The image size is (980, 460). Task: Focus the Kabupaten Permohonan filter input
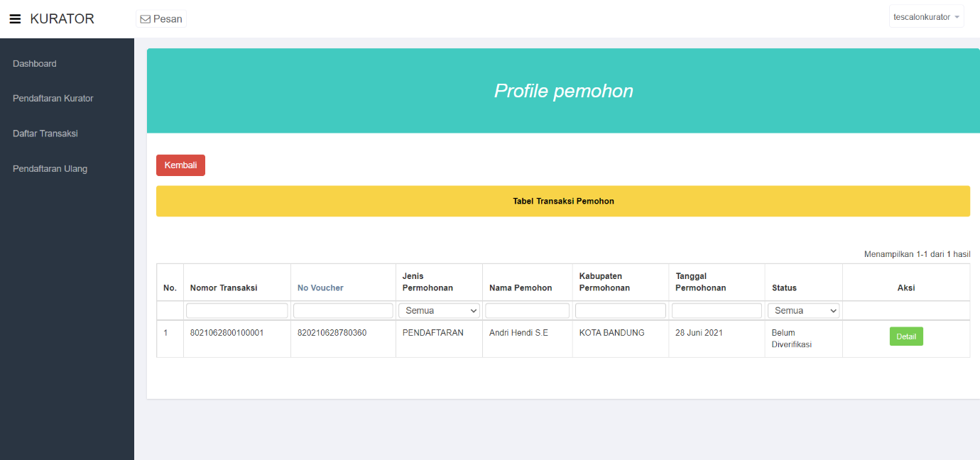coord(620,311)
